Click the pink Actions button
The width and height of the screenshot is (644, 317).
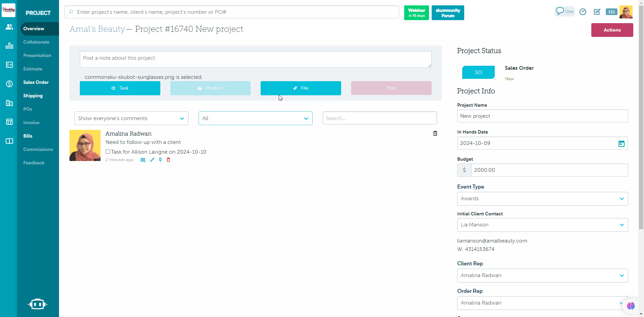(x=612, y=30)
